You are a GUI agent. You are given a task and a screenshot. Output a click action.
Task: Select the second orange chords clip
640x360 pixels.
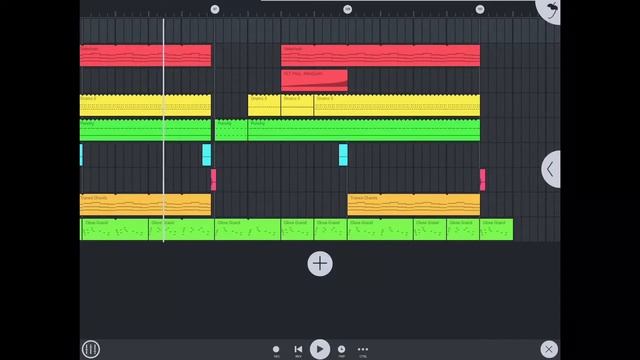tap(414, 205)
